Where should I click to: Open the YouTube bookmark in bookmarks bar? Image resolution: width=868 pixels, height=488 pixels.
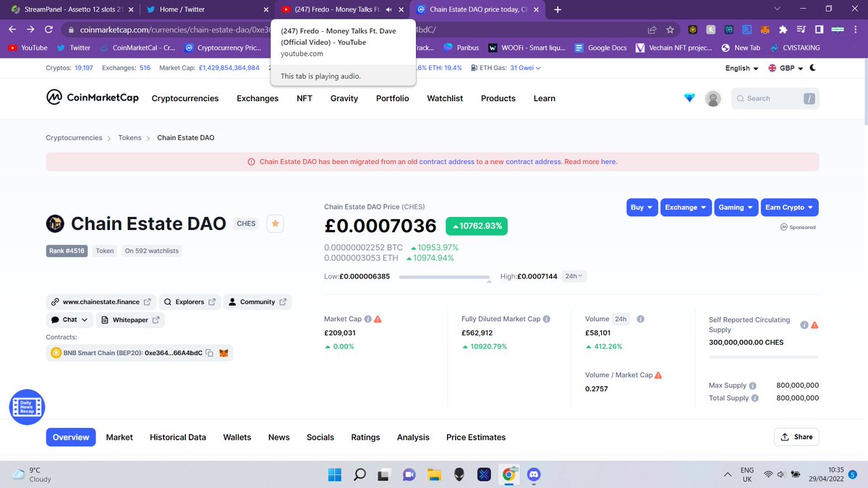(27, 48)
